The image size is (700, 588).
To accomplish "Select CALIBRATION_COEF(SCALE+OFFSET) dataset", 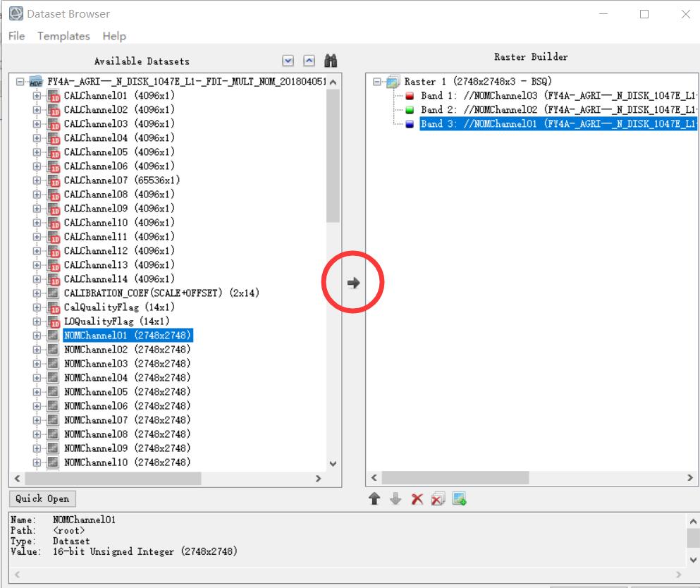I will pyautogui.click(x=161, y=293).
